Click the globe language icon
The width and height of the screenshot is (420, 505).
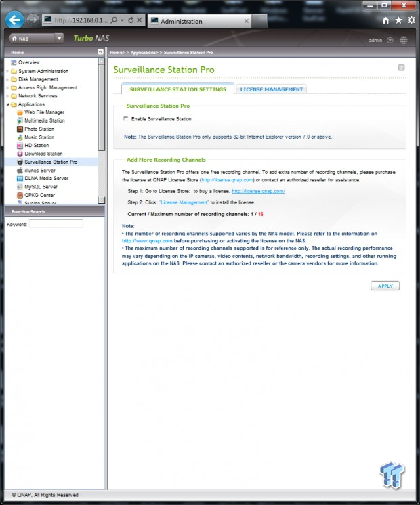click(x=404, y=40)
